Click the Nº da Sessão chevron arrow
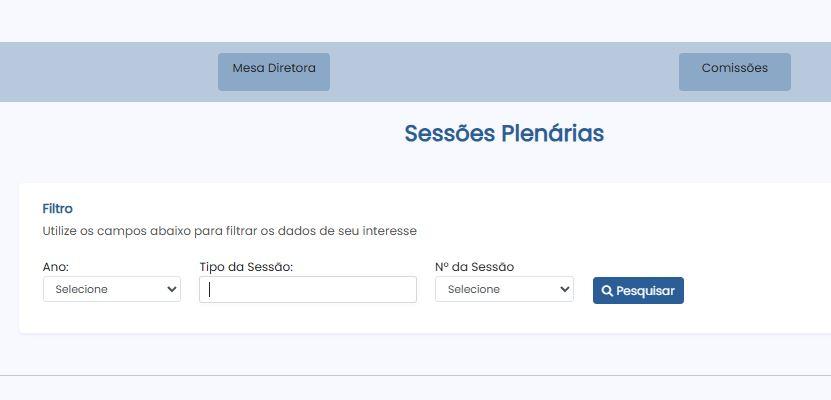The height and width of the screenshot is (400, 831). click(565, 289)
